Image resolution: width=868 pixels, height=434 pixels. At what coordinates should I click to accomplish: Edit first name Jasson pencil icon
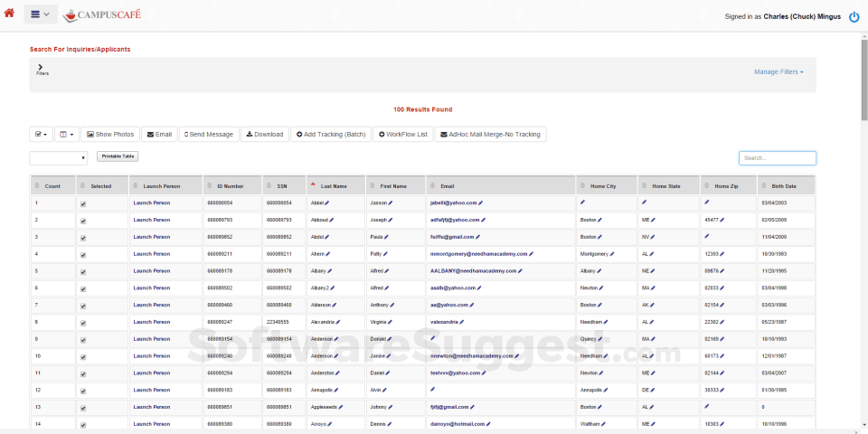(x=391, y=203)
